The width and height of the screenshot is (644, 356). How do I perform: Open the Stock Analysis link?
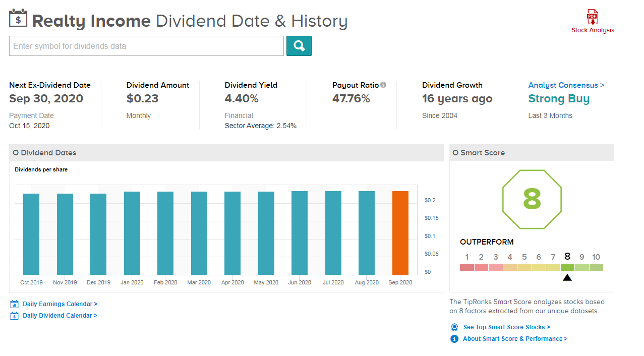593,30
